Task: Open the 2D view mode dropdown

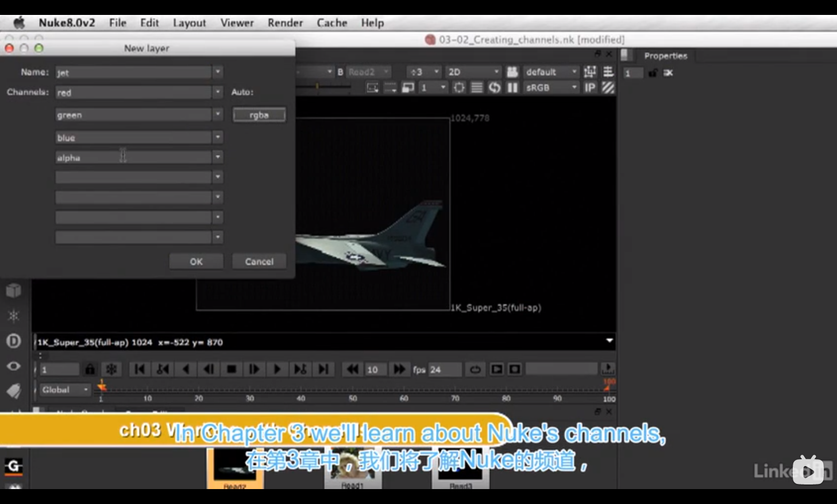Action: point(473,72)
